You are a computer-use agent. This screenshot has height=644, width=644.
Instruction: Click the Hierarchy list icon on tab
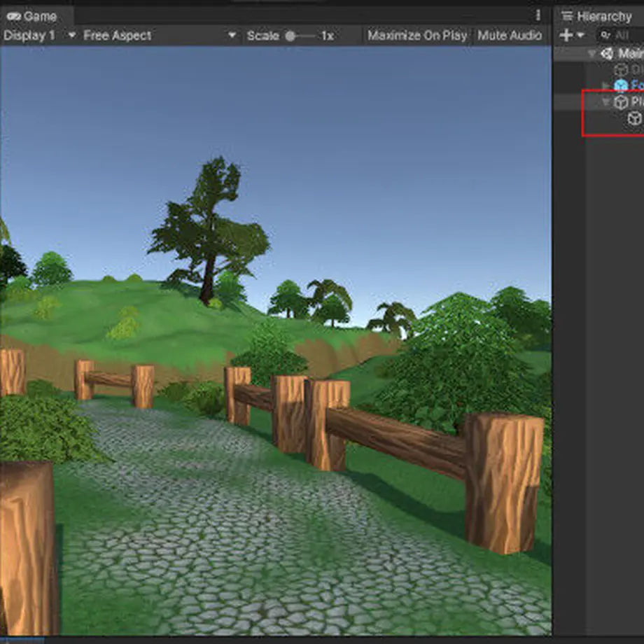coord(567,16)
